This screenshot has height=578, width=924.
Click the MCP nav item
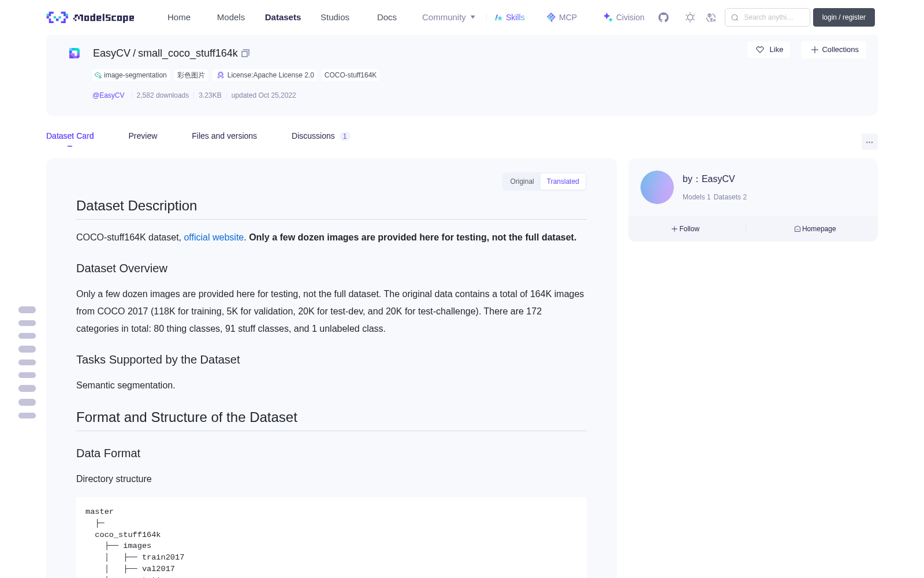562,17
